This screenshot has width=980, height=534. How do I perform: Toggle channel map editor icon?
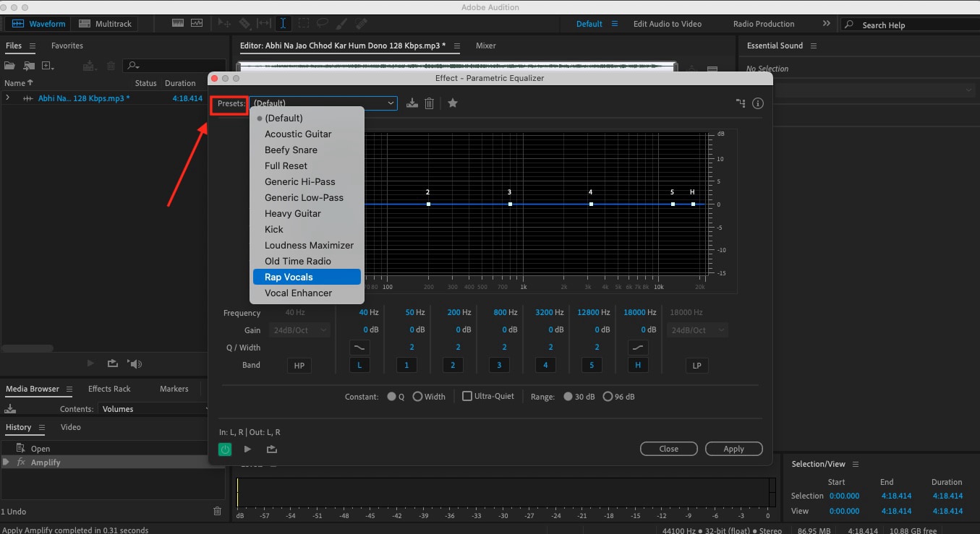click(741, 103)
